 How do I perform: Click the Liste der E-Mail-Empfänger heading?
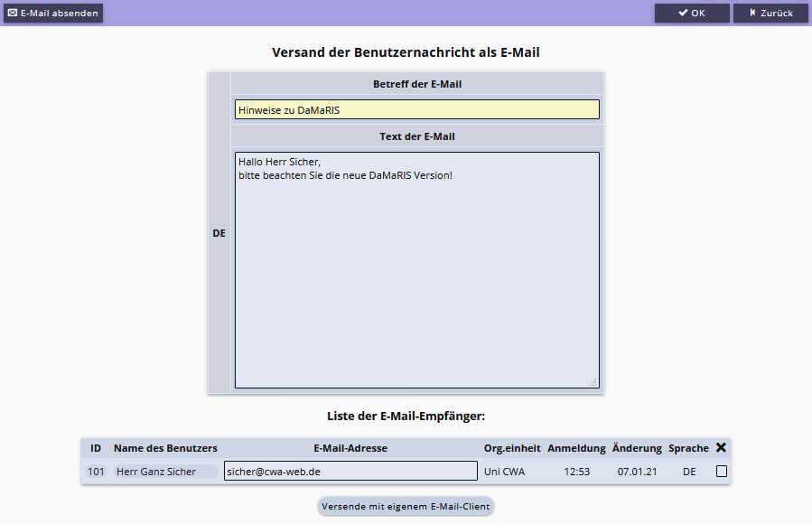pos(406,416)
